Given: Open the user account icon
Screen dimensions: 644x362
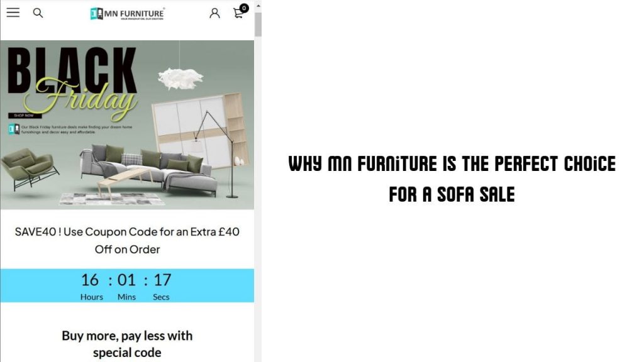Looking at the screenshot, I should tap(214, 14).
